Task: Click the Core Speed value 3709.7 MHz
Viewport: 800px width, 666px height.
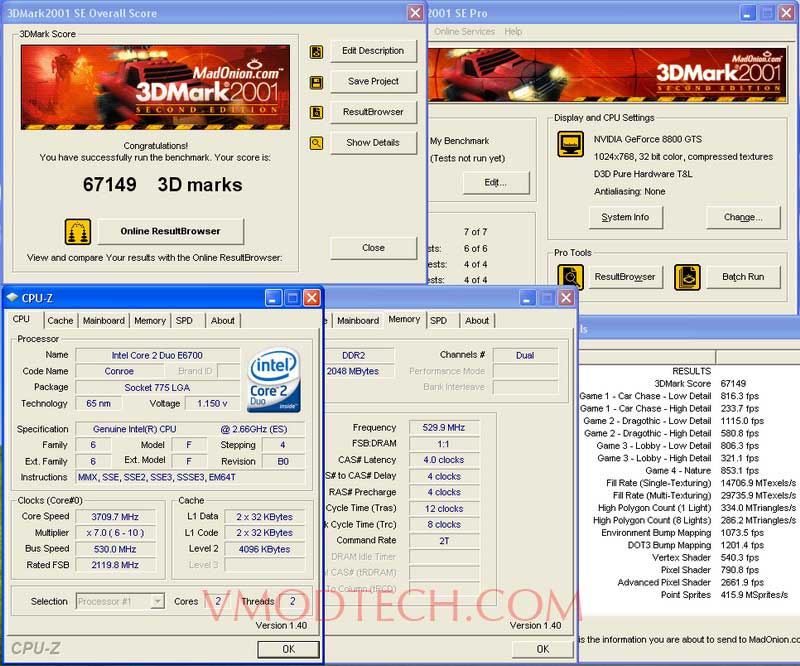Action: [x=115, y=516]
